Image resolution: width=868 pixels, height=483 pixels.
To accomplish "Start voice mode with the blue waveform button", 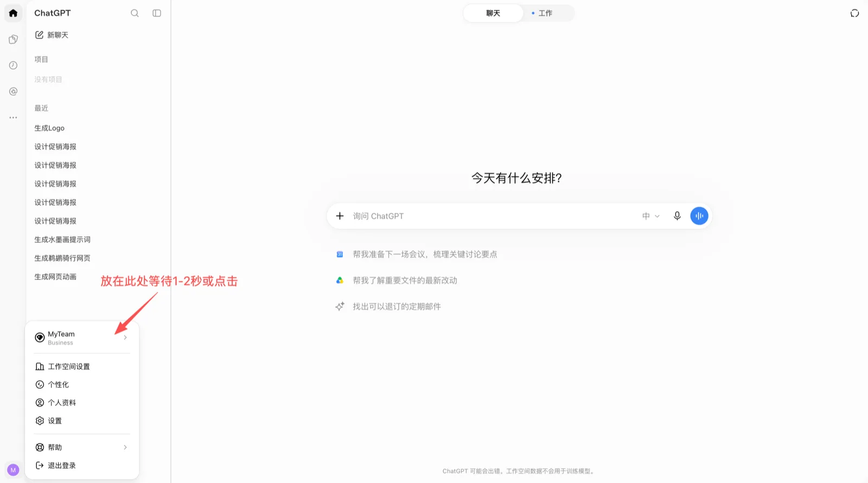I will tap(699, 216).
